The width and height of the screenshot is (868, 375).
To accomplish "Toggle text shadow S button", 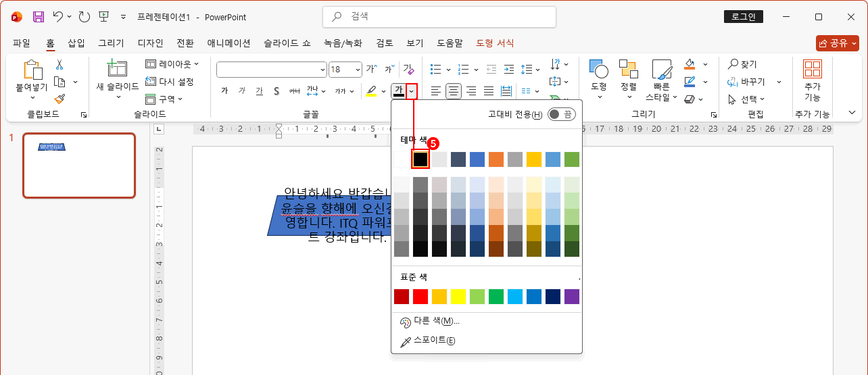I will point(276,91).
